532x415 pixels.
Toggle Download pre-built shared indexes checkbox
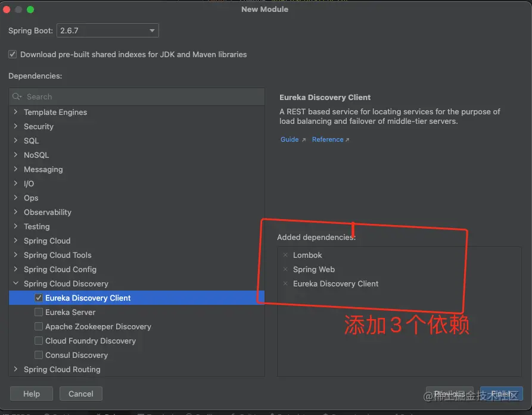click(13, 54)
